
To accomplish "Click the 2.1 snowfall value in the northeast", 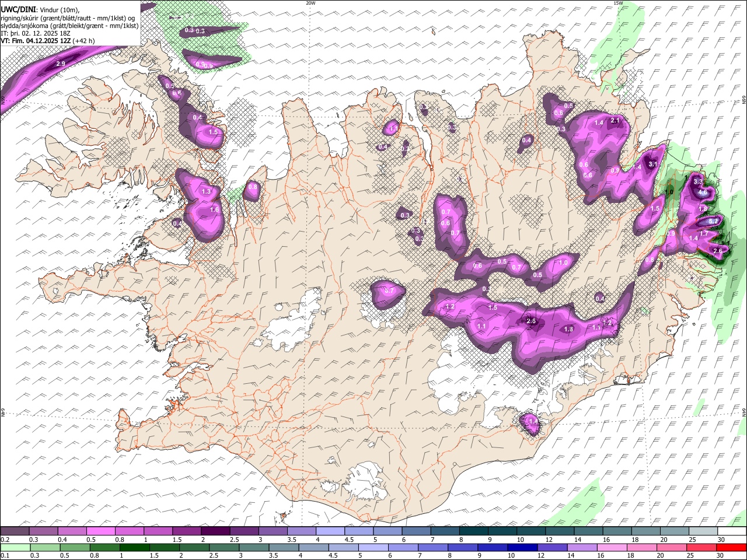I will click(x=615, y=121).
